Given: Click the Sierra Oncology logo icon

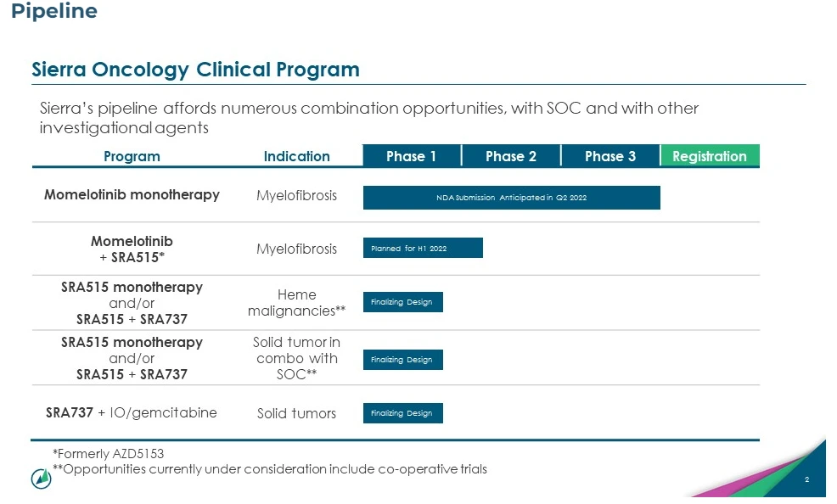Looking at the screenshot, I should coord(41,478).
